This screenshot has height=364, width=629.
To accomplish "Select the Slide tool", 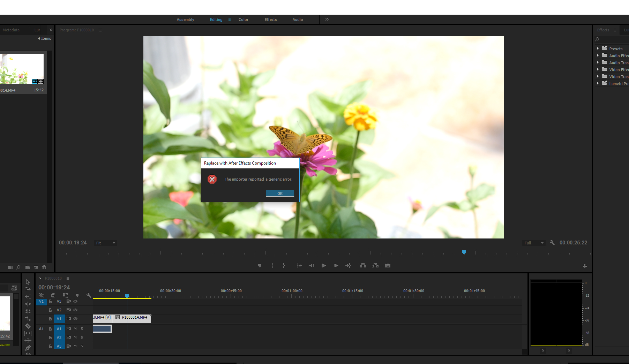I will (28, 341).
